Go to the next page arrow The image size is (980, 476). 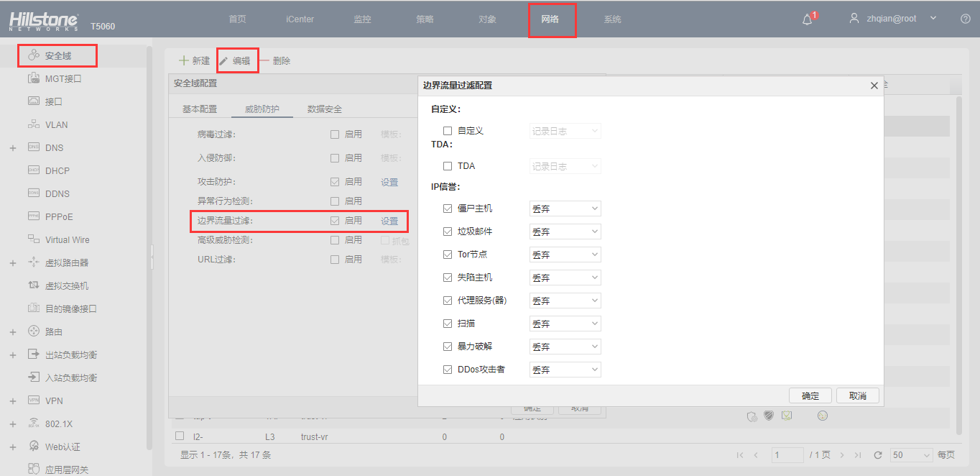coord(842,455)
